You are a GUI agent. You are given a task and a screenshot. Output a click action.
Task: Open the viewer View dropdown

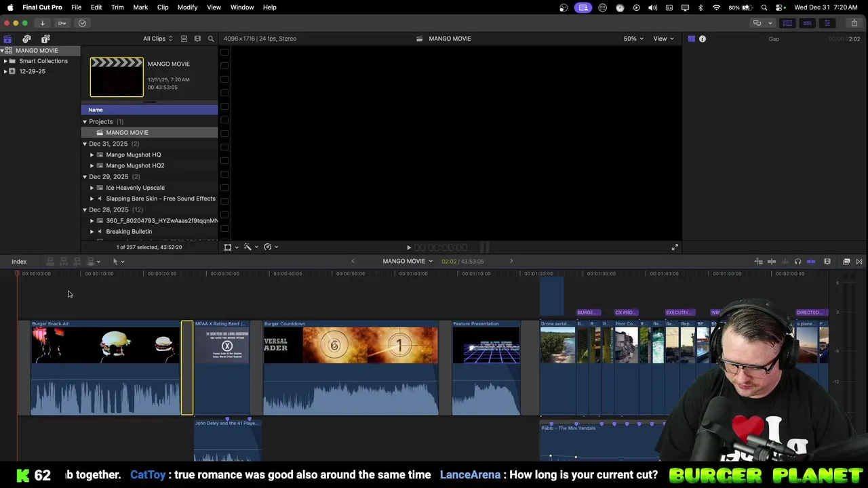pos(663,39)
